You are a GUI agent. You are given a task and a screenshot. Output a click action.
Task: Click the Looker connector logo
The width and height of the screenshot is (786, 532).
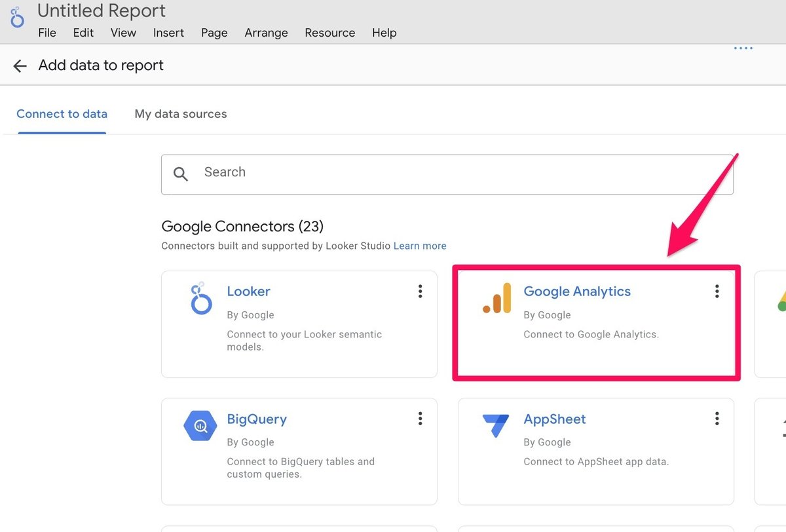pyautogui.click(x=200, y=299)
